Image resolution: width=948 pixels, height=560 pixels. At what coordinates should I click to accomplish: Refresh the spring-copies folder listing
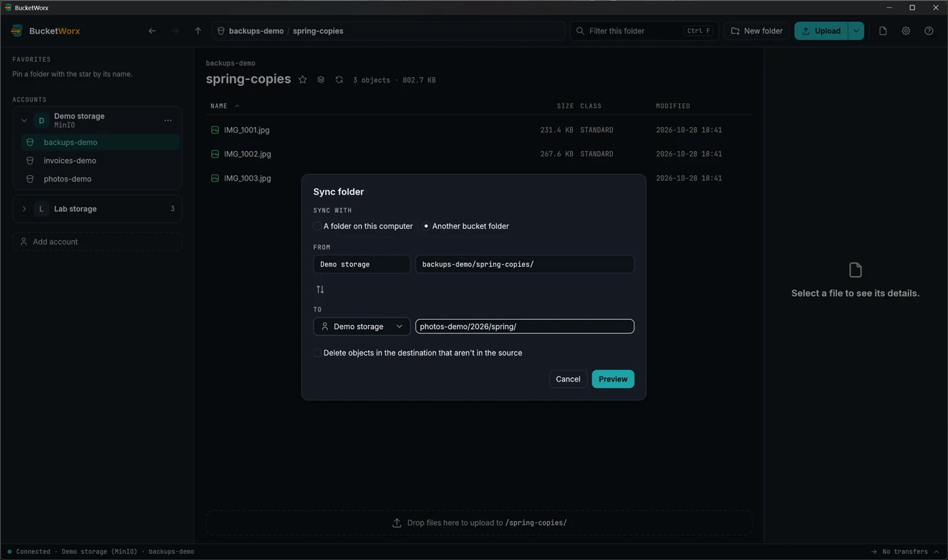click(x=339, y=80)
